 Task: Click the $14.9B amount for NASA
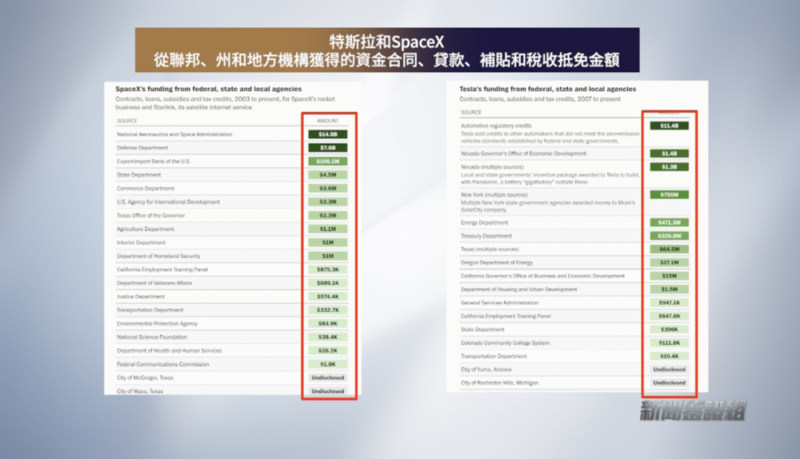(x=328, y=135)
